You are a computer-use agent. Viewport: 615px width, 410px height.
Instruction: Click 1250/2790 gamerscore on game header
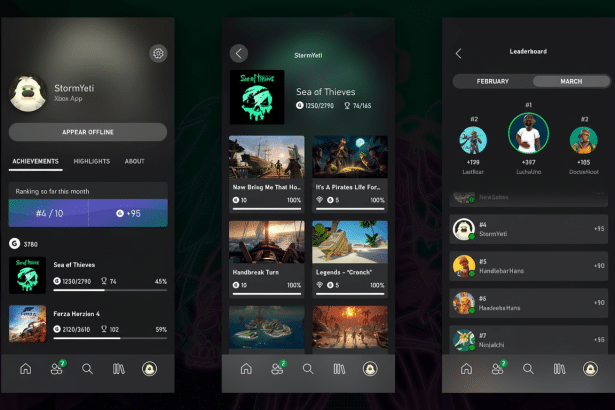point(315,106)
